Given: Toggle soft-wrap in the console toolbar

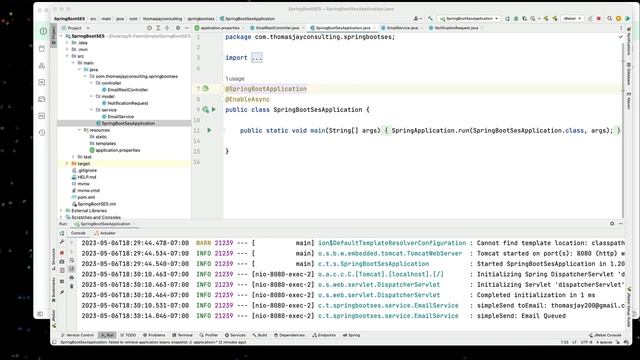Looking at the screenshot, I should pos(72,260).
